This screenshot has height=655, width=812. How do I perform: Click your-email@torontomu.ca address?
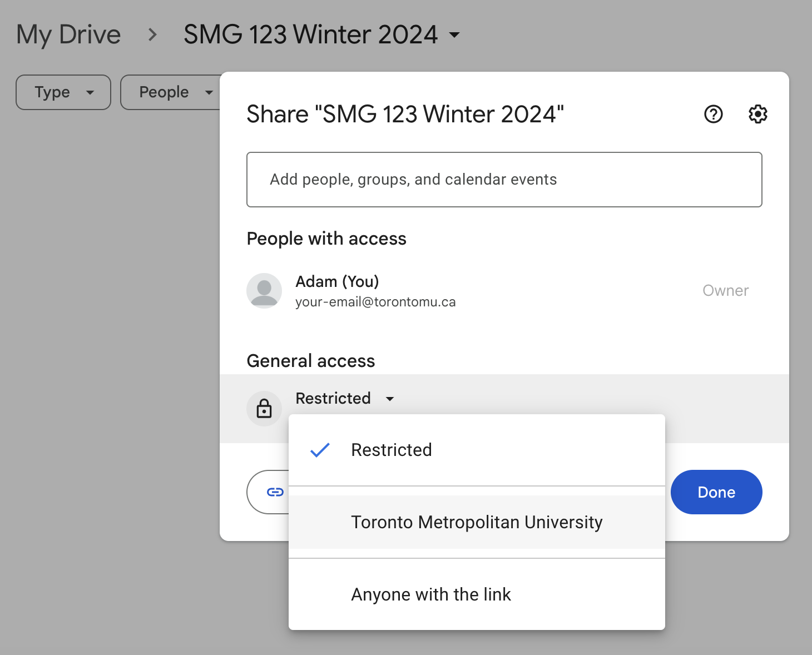[x=375, y=302]
